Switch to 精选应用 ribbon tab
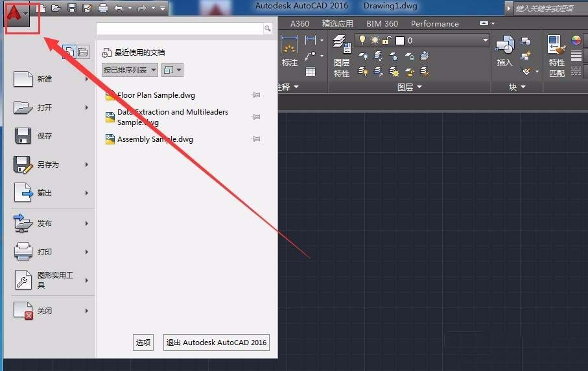The height and width of the screenshot is (371, 588). click(x=338, y=23)
